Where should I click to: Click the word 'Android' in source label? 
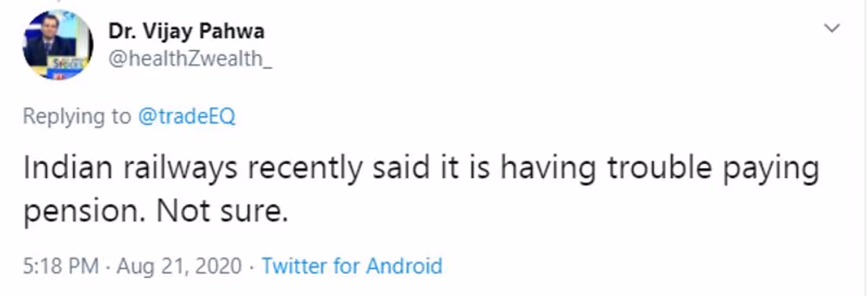404,266
